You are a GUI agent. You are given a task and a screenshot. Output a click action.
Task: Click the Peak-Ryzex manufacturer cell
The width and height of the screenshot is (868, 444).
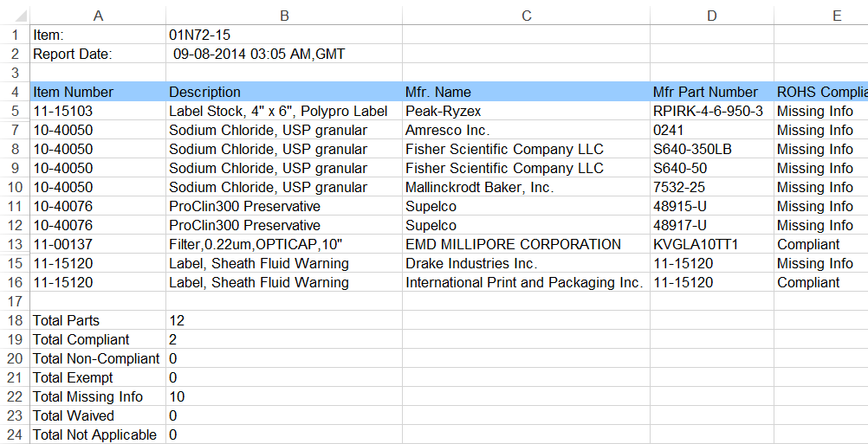pyautogui.click(x=526, y=111)
